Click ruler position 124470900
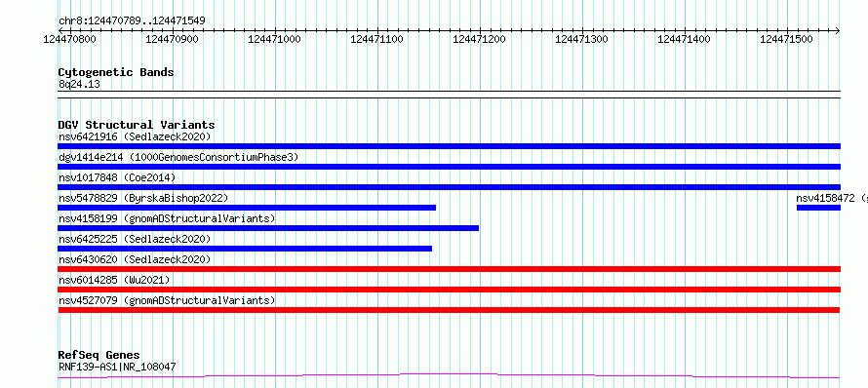The image size is (868, 388). (x=172, y=39)
